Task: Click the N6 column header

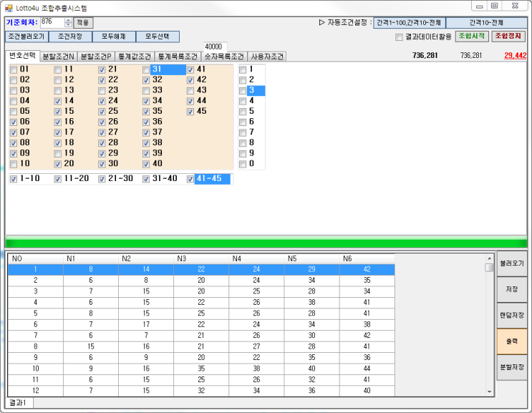Action: click(x=367, y=258)
